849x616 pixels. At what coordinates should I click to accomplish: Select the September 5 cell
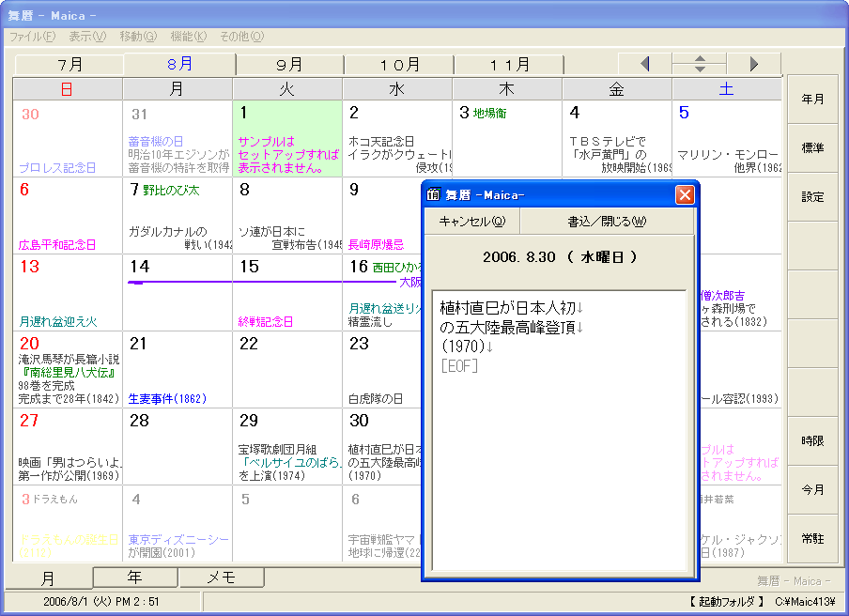coord(287,523)
